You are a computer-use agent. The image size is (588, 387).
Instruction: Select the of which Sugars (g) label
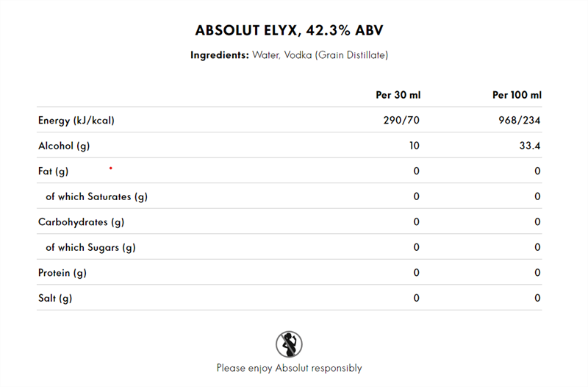pyautogui.click(x=90, y=247)
